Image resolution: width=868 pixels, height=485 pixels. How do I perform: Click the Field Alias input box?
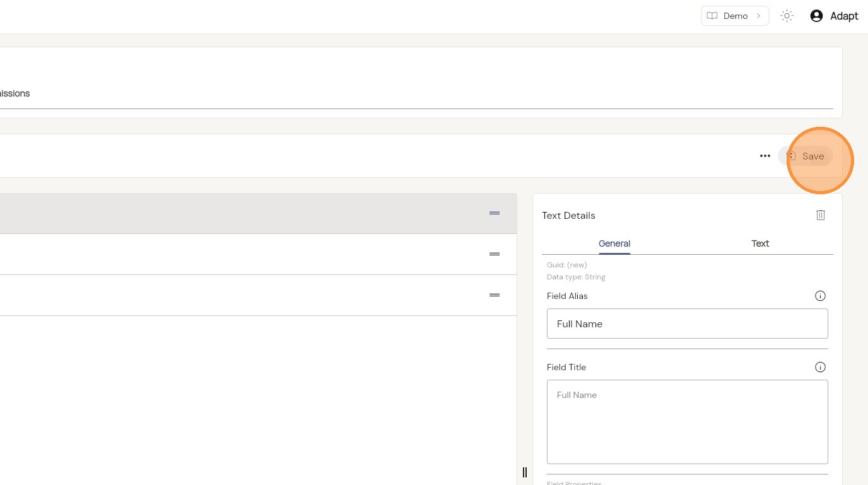687,324
